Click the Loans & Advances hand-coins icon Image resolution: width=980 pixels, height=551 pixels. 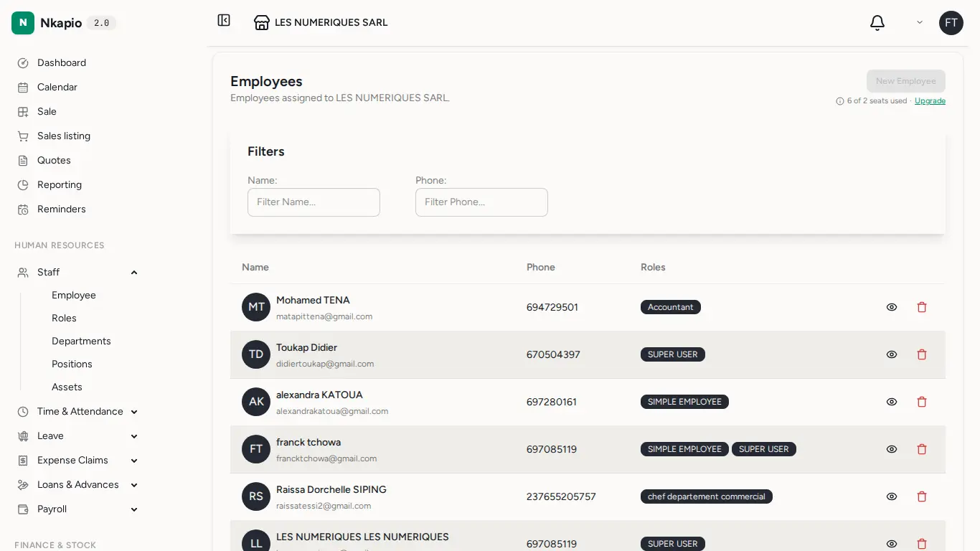coord(23,485)
